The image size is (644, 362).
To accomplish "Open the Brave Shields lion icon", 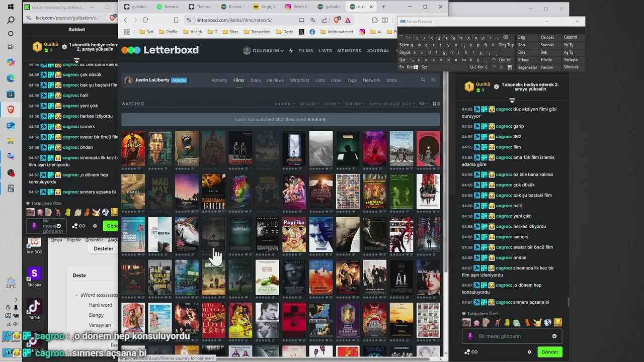I will pyautogui.click(x=337, y=20).
